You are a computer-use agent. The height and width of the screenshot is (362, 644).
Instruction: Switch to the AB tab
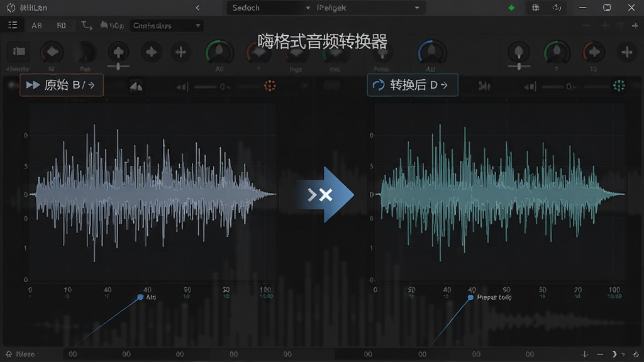pos(36,25)
